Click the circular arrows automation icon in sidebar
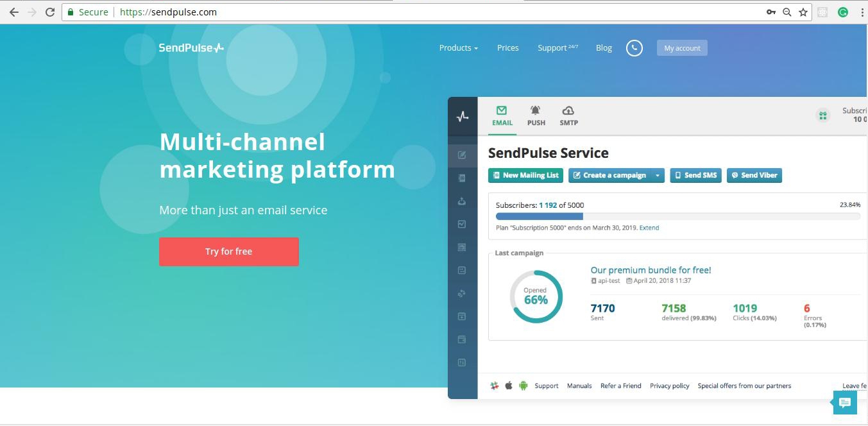Image resolution: width=868 pixels, height=426 pixels. coord(462,293)
